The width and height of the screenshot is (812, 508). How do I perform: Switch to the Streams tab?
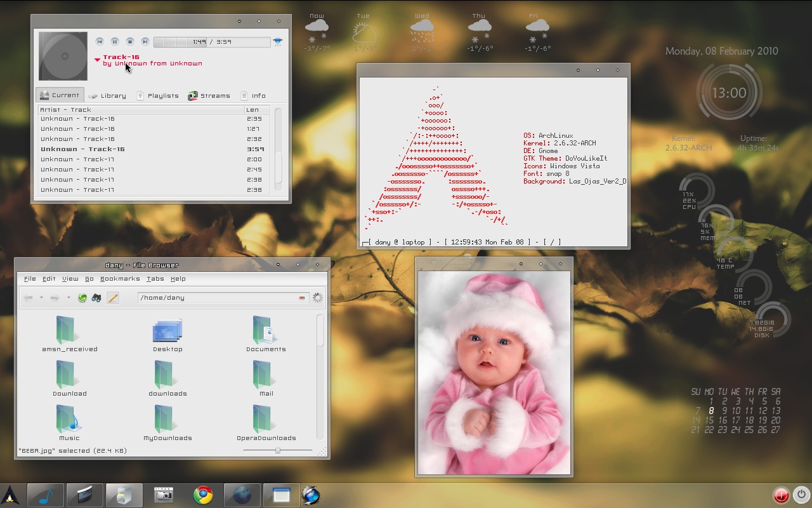[209, 96]
